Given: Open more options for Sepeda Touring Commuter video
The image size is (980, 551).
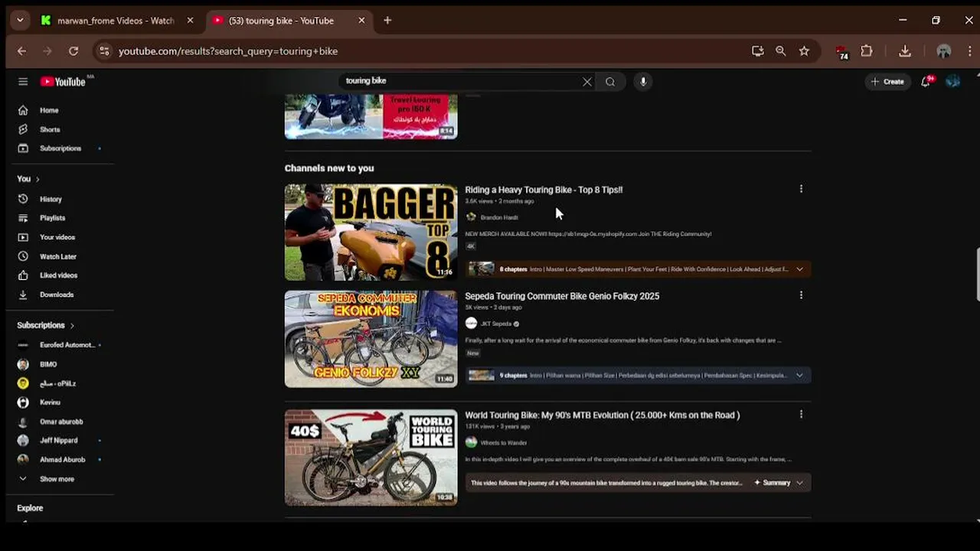Looking at the screenshot, I should 801,295.
